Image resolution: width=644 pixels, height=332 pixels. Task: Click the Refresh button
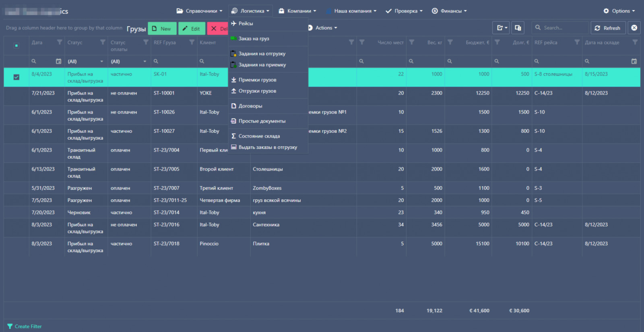coord(608,28)
